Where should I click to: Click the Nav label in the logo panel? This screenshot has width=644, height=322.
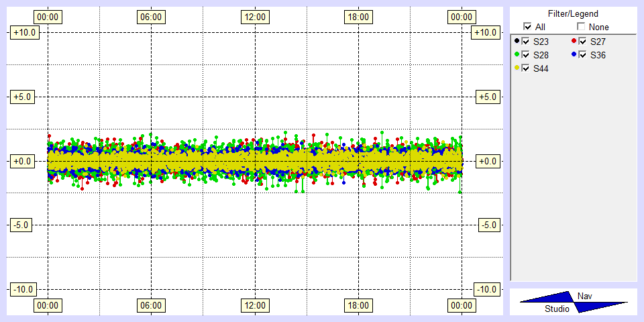pyautogui.click(x=584, y=296)
